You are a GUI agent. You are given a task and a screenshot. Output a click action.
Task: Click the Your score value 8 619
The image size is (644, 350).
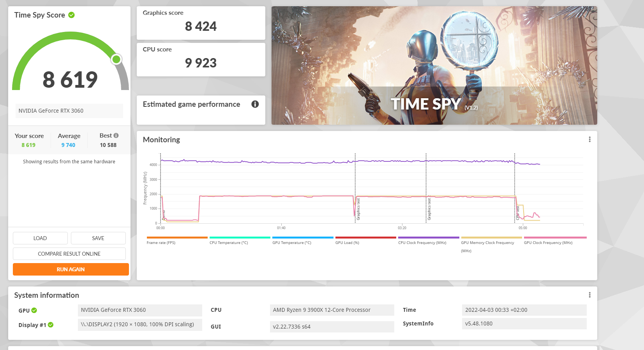point(28,145)
